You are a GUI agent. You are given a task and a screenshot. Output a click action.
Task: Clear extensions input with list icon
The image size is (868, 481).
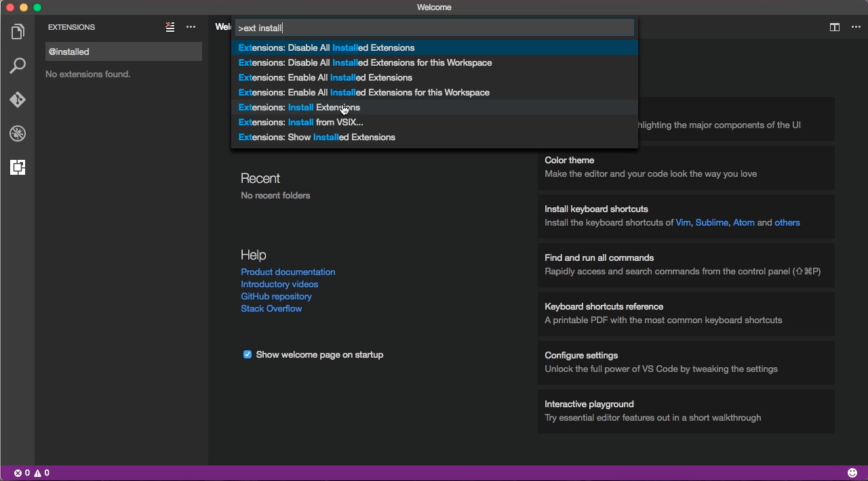[x=170, y=27]
